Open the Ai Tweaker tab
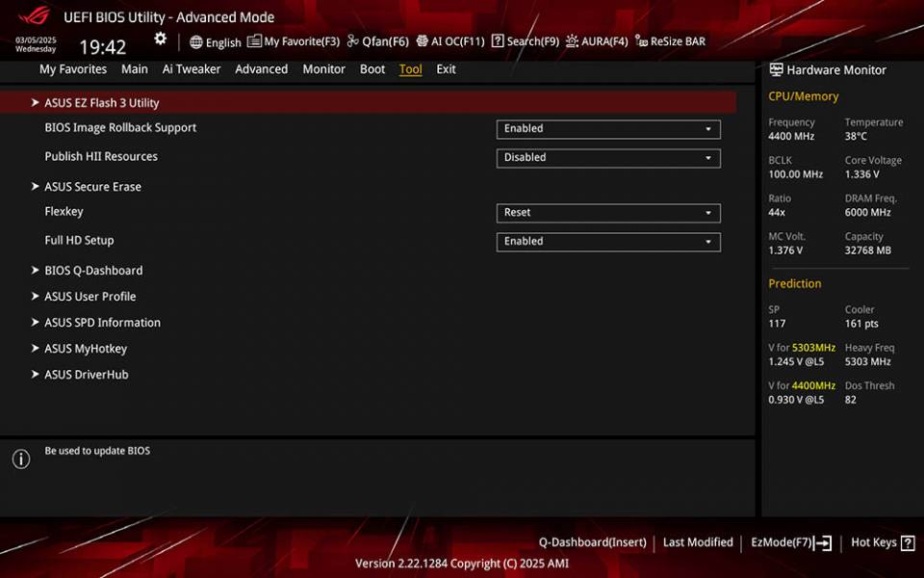 (192, 69)
